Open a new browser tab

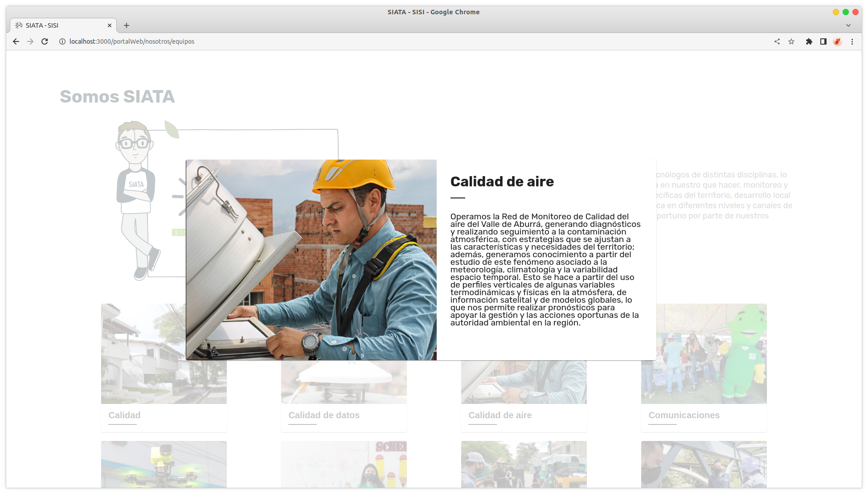click(x=127, y=25)
